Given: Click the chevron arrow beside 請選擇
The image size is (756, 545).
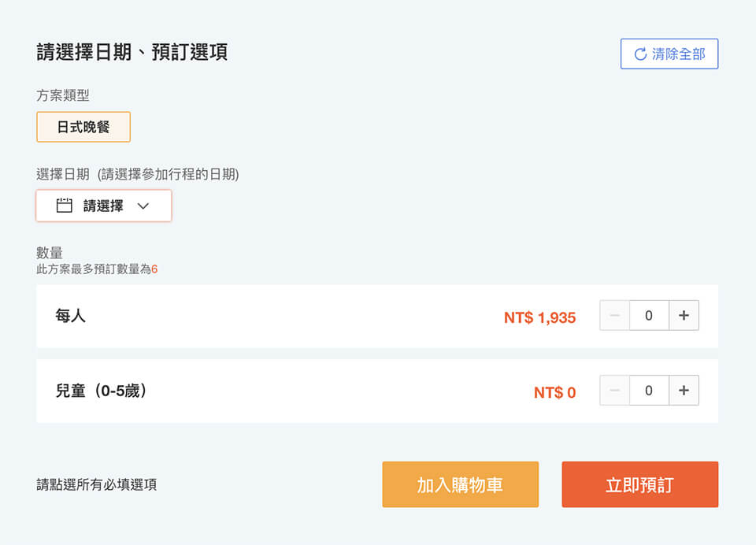Looking at the screenshot, I should (143, 206).
